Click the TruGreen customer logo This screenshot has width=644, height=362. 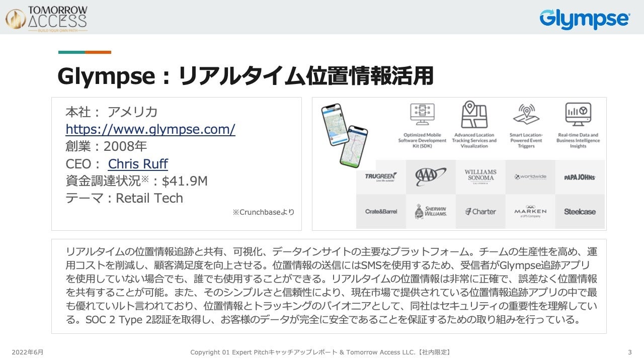coord(381,177)
